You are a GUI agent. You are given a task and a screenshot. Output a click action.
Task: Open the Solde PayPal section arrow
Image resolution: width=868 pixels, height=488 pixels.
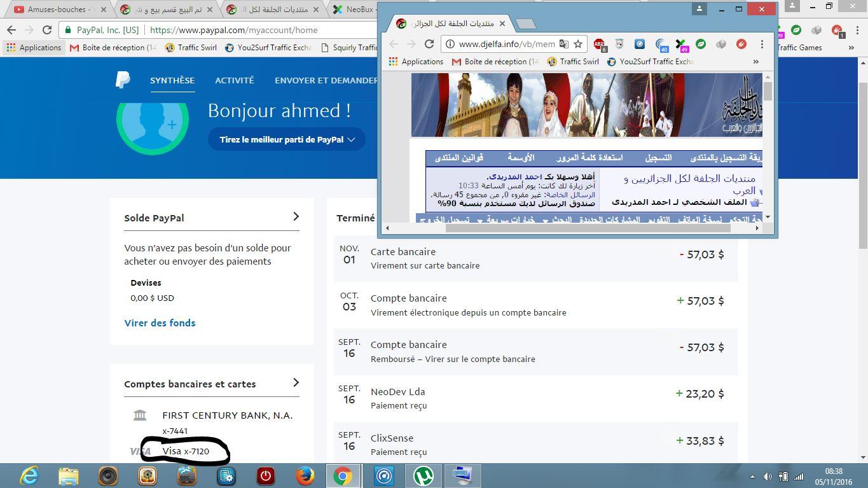coord(296,216)
